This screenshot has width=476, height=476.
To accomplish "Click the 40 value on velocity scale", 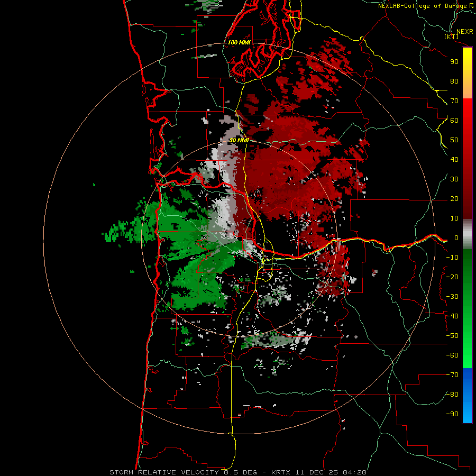I will click(454, 159).
